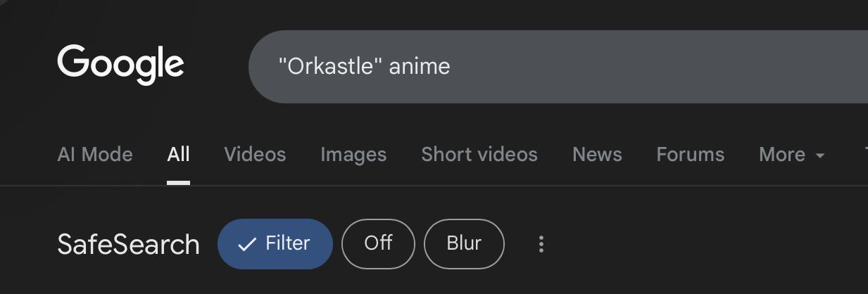Open the SafeSearch three-dot options menu
This screenshot has width=868, height=294.
(541, 244)
